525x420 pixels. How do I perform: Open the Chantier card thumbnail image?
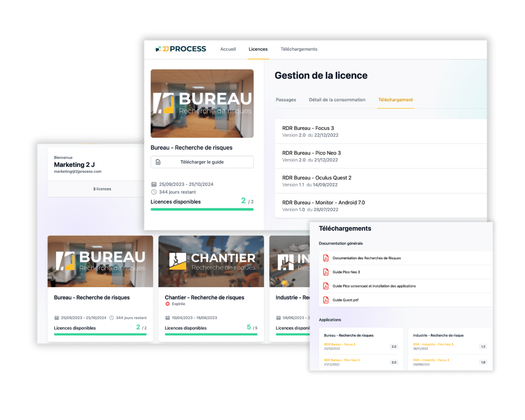coord(211,261)
